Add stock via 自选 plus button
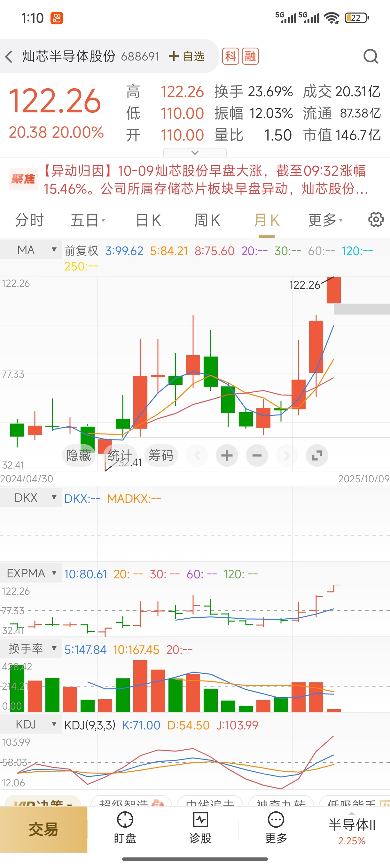390x868 pixels. click(x=187, y=56)
